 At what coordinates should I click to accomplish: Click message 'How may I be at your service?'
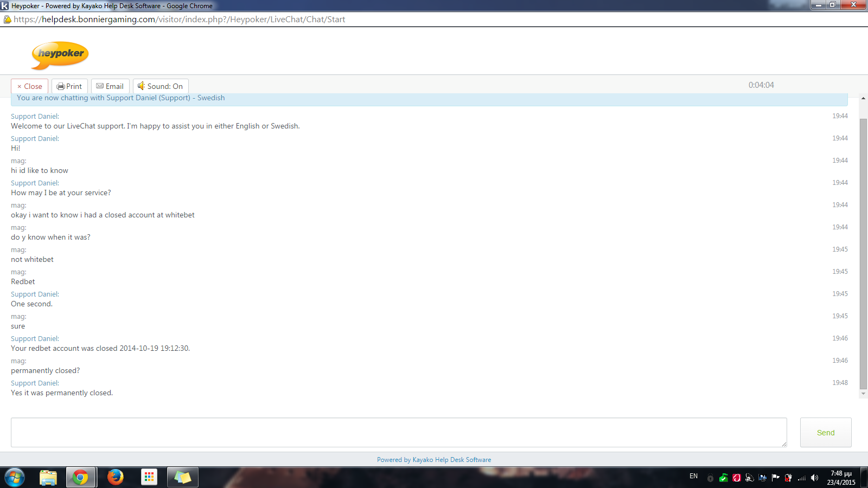(x=61, y=193)
